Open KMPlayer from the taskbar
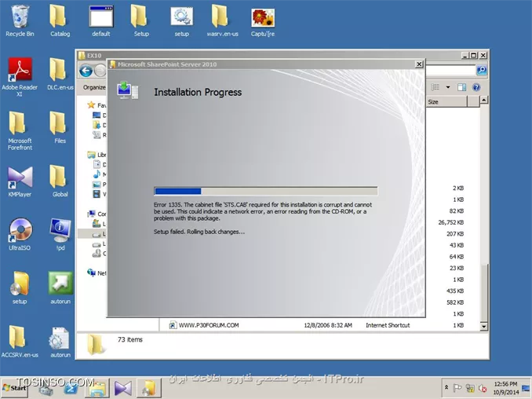The height and width of the screenshot is (399, 532). pyautogui.click(x=123, y=388)
